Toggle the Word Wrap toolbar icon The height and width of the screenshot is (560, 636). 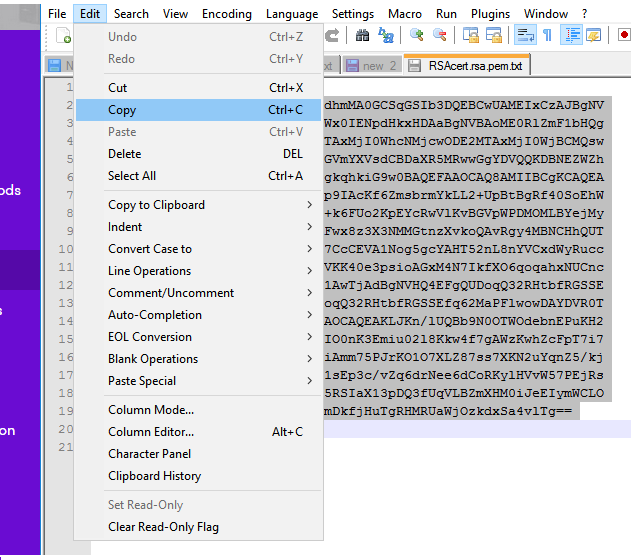[x=525, y=35]
